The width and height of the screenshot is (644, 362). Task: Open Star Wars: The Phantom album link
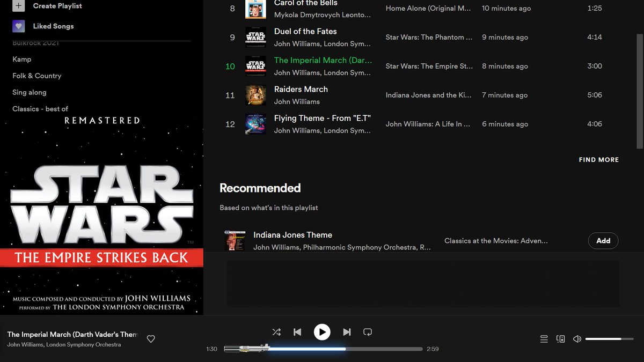pos(429,38)
